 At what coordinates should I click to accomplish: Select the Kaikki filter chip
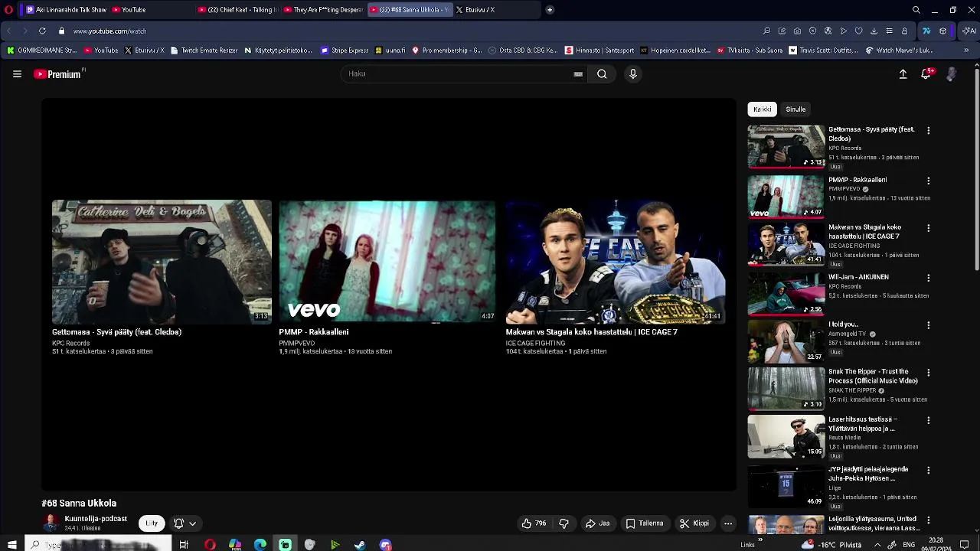[762, 109]
